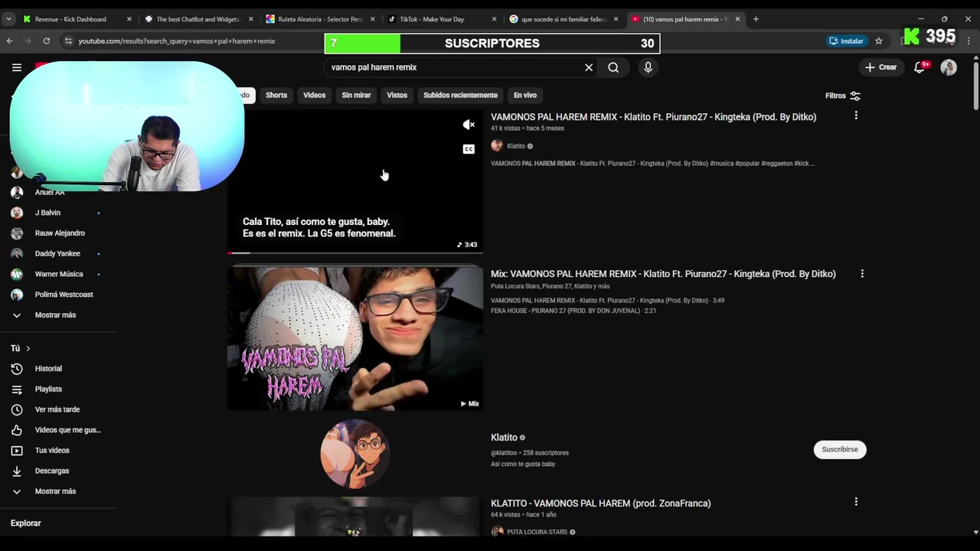Switch to the TikTok - Make Your Day tab

(432, 19)
